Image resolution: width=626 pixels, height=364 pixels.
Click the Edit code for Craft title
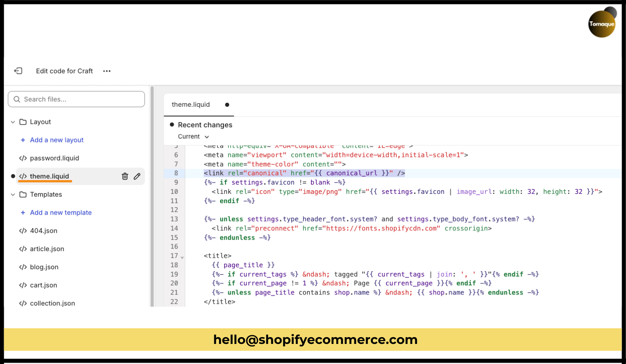tap(65, 71)
